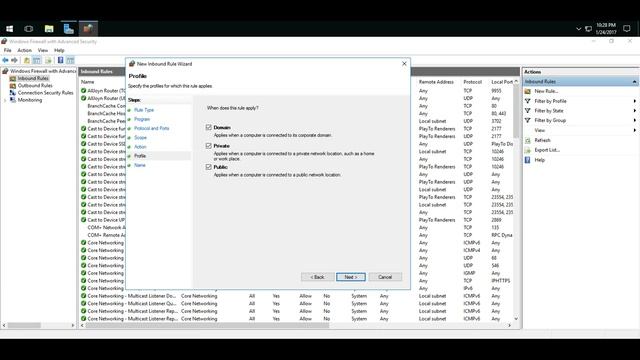
Task: Click the Up One Level folder toolbar icon
Action: [x=27, y=60]
